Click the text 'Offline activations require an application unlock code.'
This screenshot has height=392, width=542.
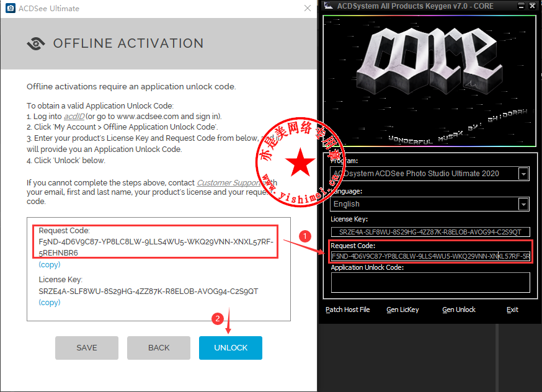tap(131, 86)
